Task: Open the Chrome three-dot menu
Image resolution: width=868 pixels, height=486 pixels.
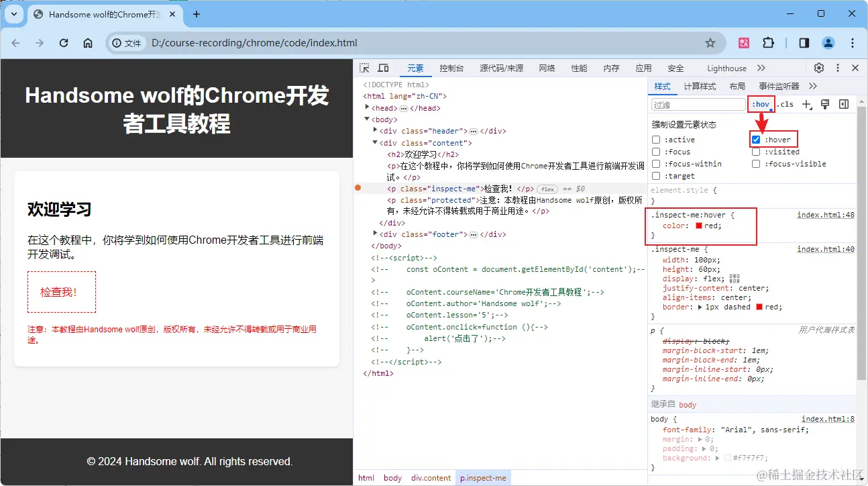Action: coord(853,43)
